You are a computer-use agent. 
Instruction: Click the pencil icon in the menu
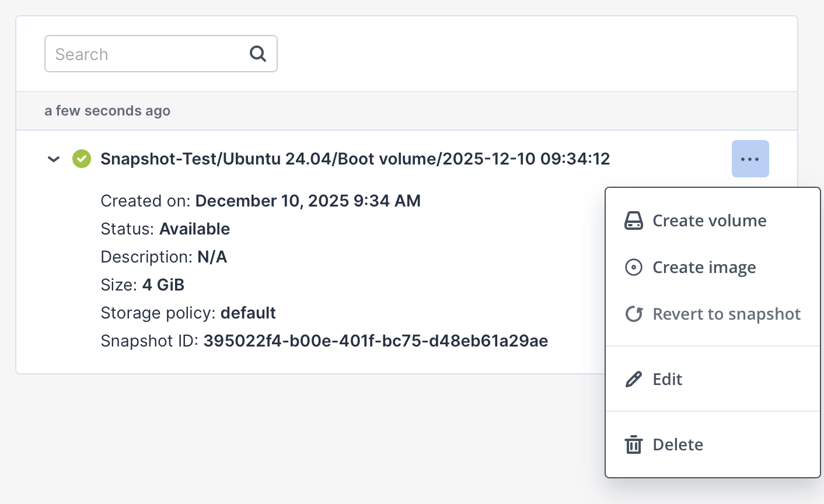click(633, 379)
